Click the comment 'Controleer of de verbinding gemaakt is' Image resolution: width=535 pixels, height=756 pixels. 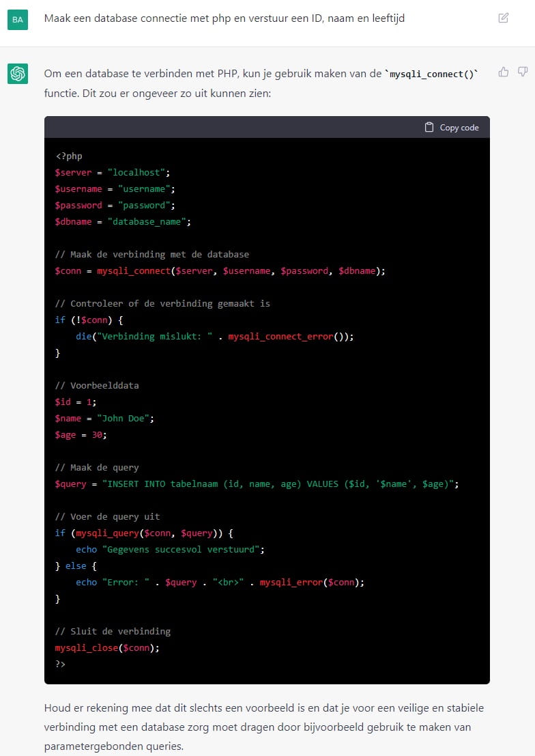click(162, 304)
